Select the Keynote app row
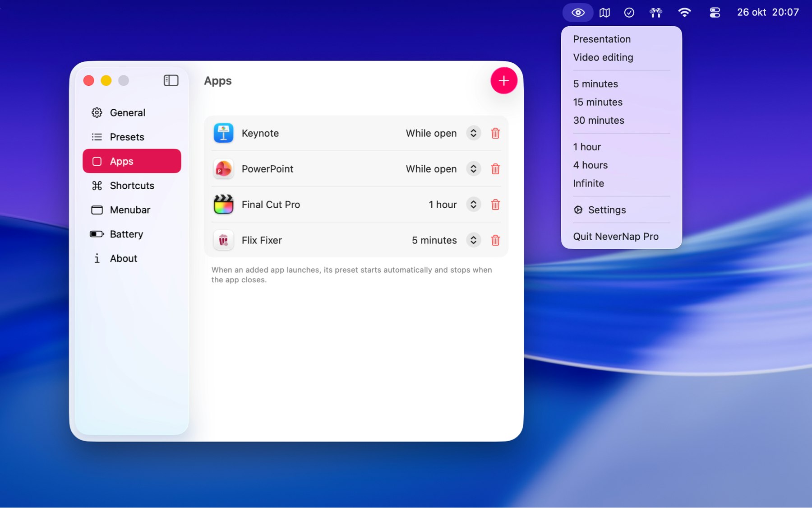Image resolution: width=812 pixels, height=508 pixels. point(316,133)
